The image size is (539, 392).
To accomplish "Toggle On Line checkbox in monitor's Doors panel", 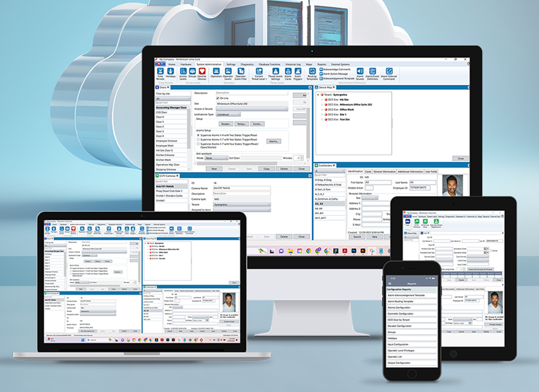I will coord(218,98).
